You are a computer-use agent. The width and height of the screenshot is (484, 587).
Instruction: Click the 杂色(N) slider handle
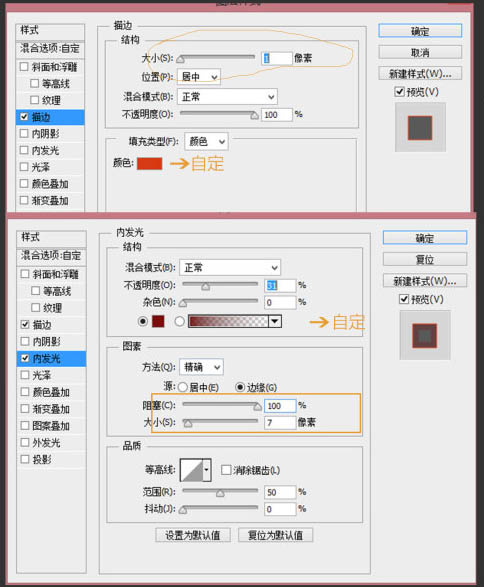[x=183, y=303]
